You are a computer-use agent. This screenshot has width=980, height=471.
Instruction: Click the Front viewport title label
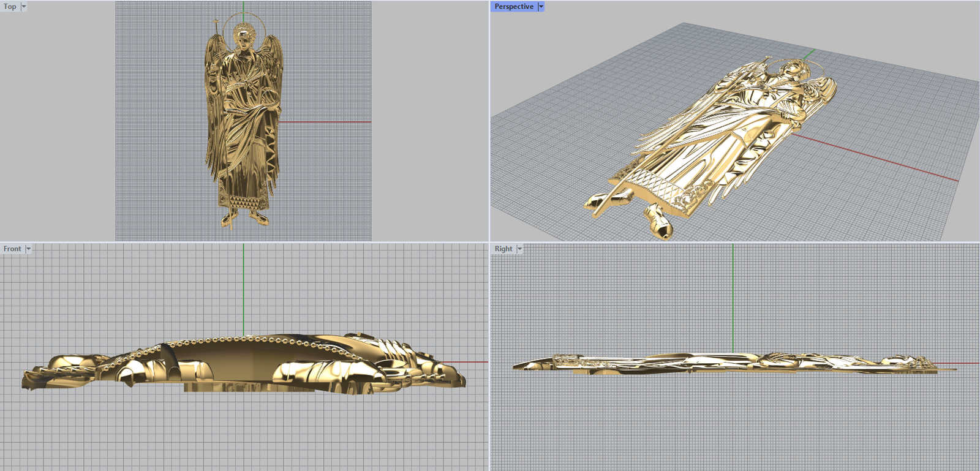[12, 249]
